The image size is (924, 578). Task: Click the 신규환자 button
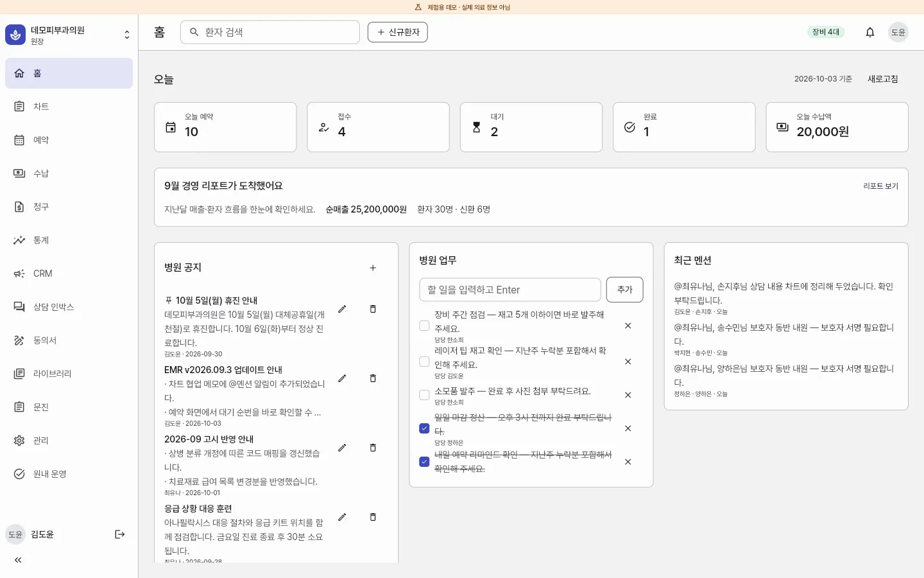pos(398,32)
